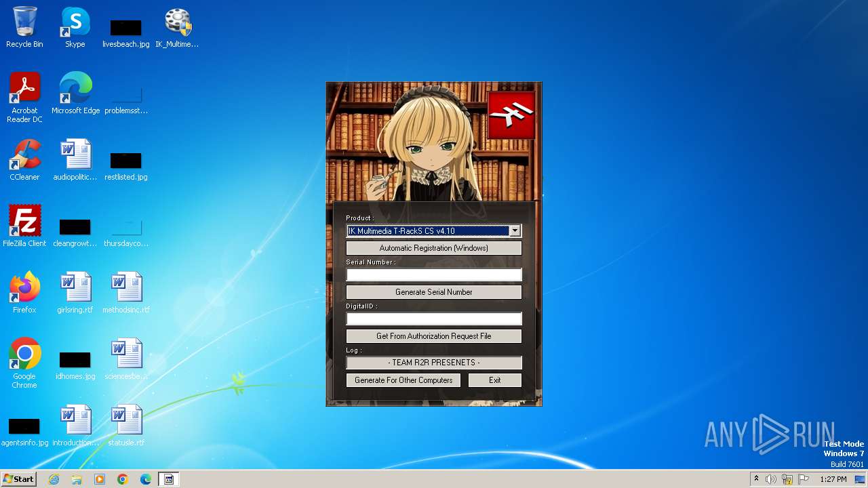Open Windows Media Player taskbar icon
The height and width of the screenshot is (488, 868).
point(100,479)
